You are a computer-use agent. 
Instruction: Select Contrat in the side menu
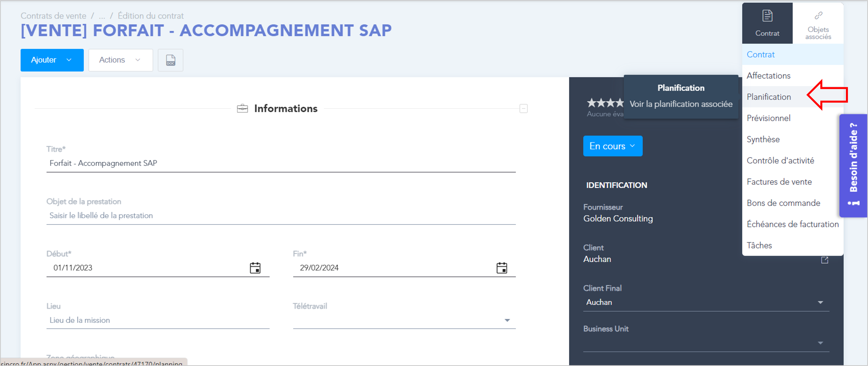click(x=793, y=54)
